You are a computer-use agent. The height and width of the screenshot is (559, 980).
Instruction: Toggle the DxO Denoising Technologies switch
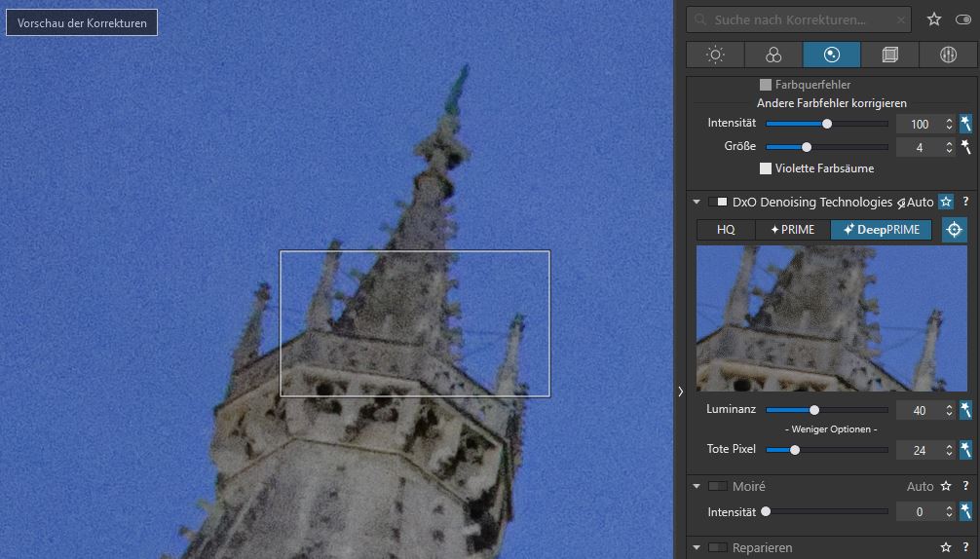coord(718,202)
